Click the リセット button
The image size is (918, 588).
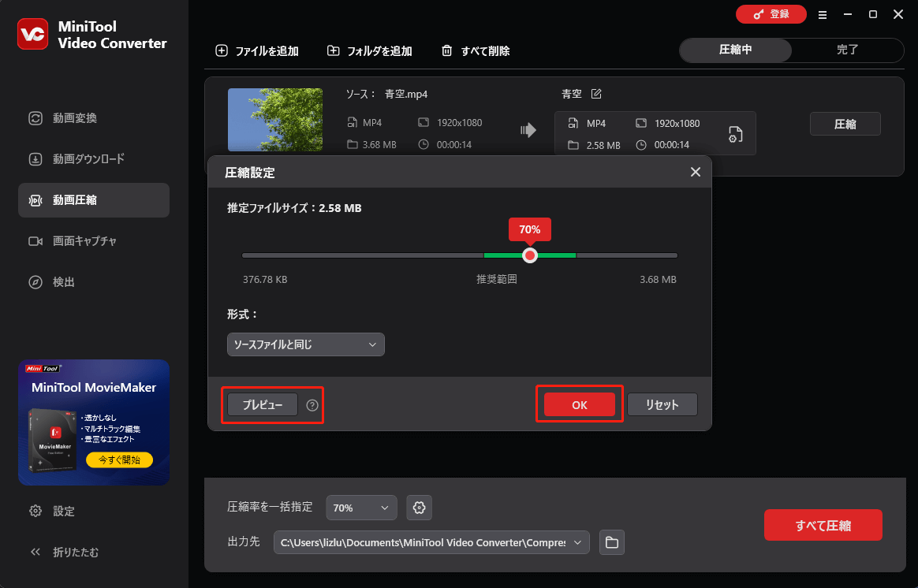point(662,405)
